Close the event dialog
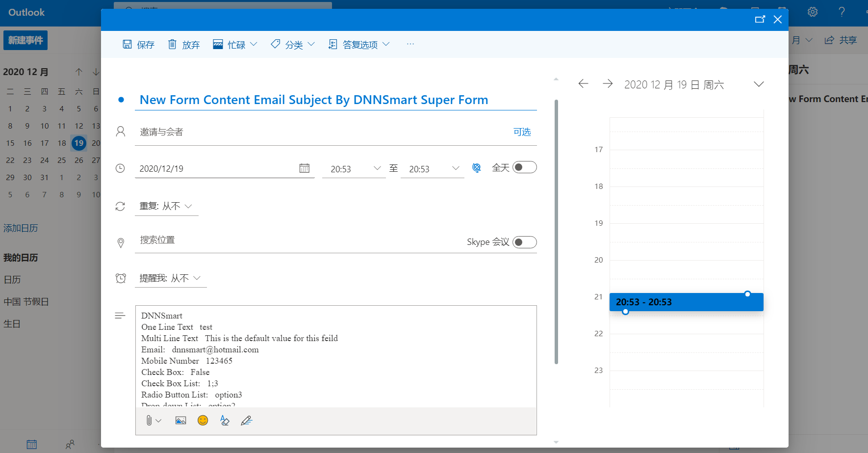Image resolution: width=868 pixels, height=453 pixels. (x=778, y=19)
